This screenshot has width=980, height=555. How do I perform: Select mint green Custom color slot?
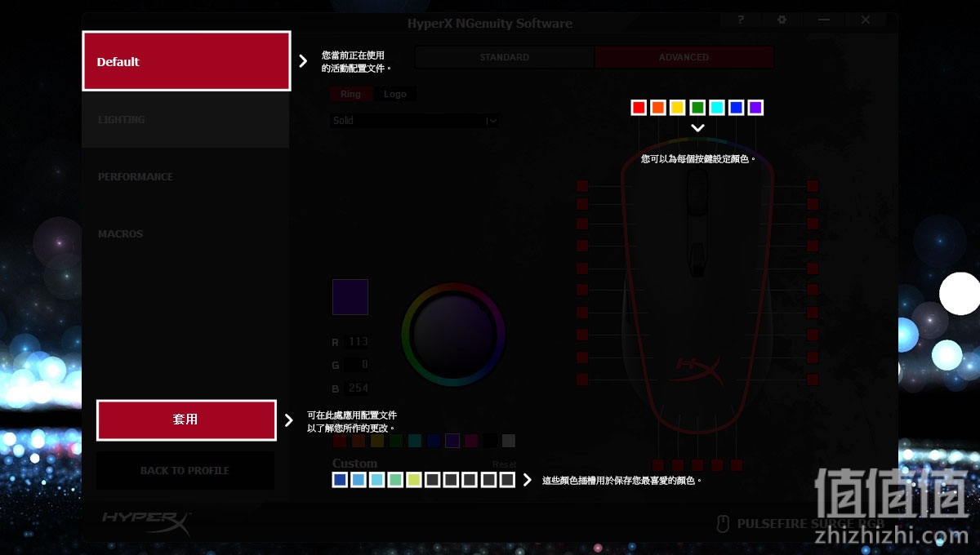(x=395, y=480)
